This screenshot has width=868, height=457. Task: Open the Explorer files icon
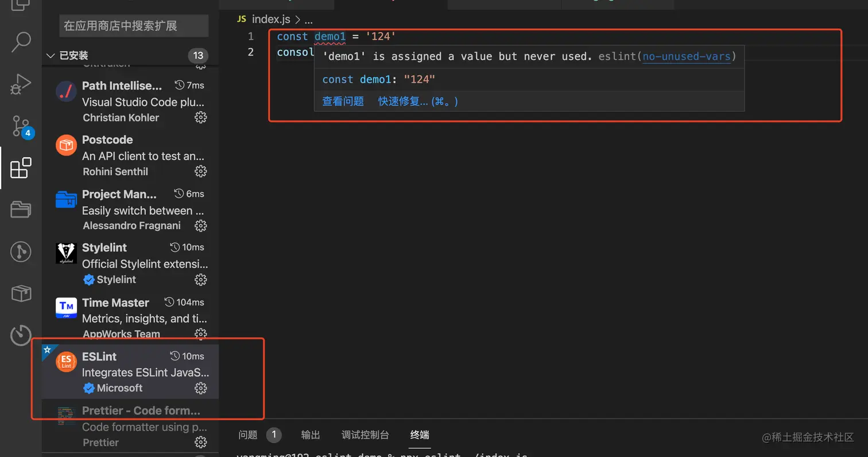(x=21, y=6)
